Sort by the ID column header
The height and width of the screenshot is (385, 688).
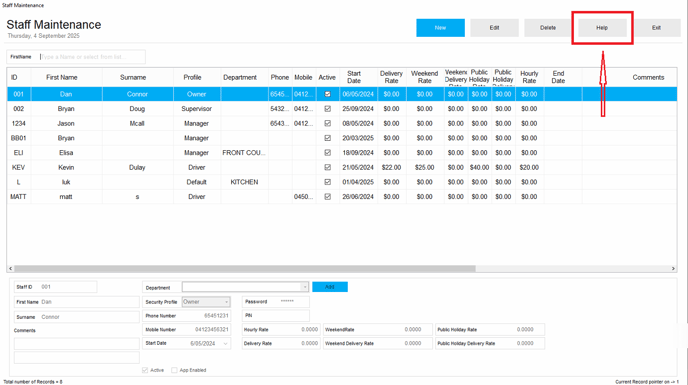click(19, 77)
